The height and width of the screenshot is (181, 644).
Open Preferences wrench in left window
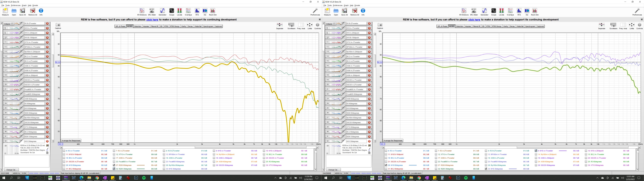(x=315, y=11)
